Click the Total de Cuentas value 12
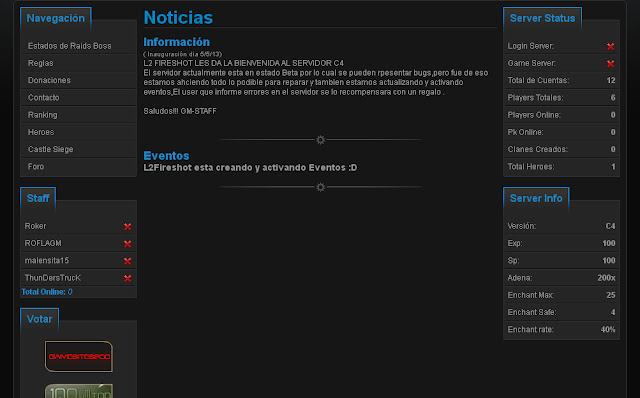This screenshot has height=398, width=640. click(x=611, y=80)
